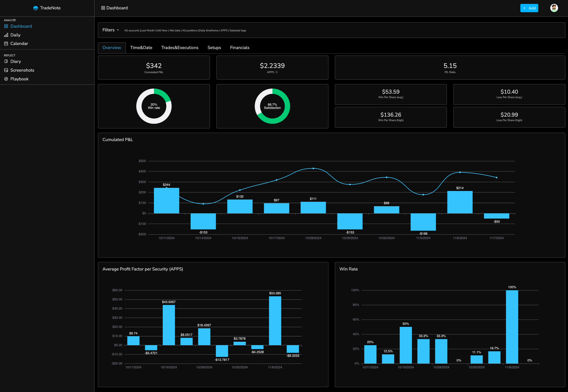This screenshot has width=568, height=392.
Task: Open Playbook via compass icon
Action: (6, 79)
